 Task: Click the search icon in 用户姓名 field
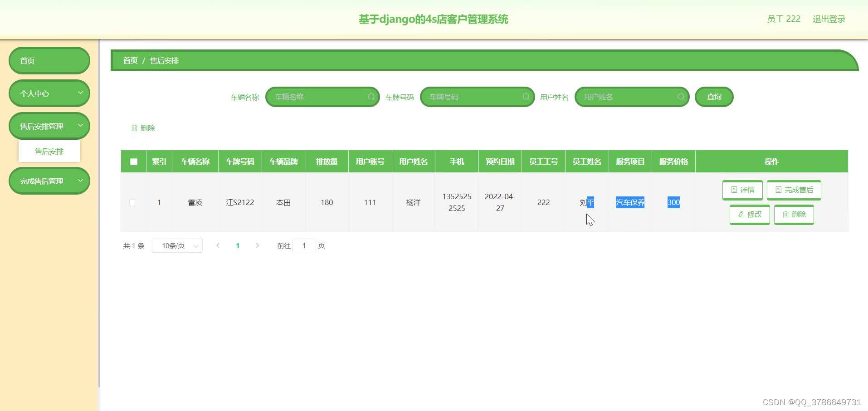coord(680,97)
